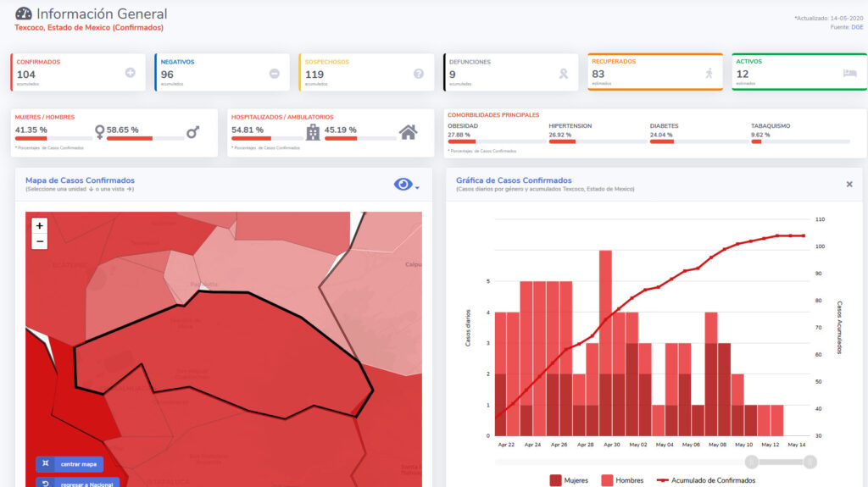Click the minus icon on Negativos card
868x487 pixels.
click(x=274, y=74)
